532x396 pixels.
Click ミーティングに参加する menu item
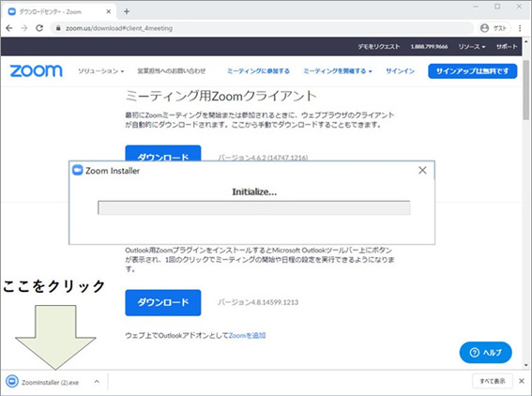click(x=258, y=71)
